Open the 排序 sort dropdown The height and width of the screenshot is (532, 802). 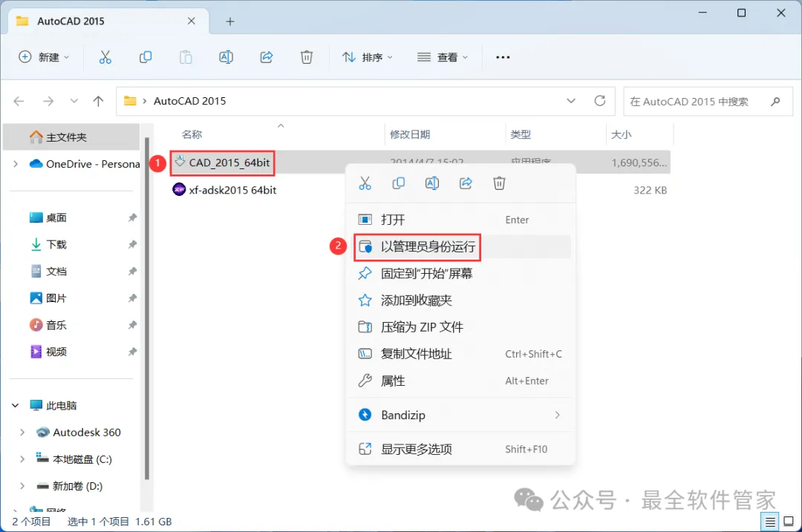click(x=368, y=57)
